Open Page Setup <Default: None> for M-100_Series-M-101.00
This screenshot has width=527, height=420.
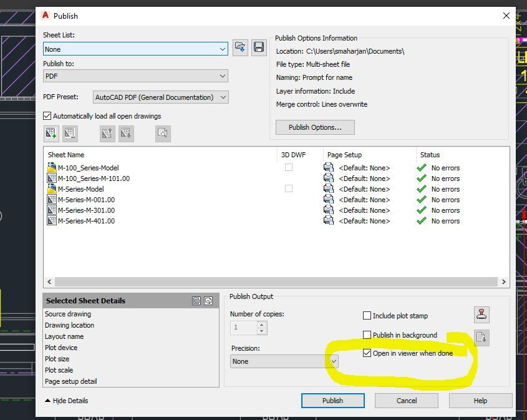pos(364,178)
